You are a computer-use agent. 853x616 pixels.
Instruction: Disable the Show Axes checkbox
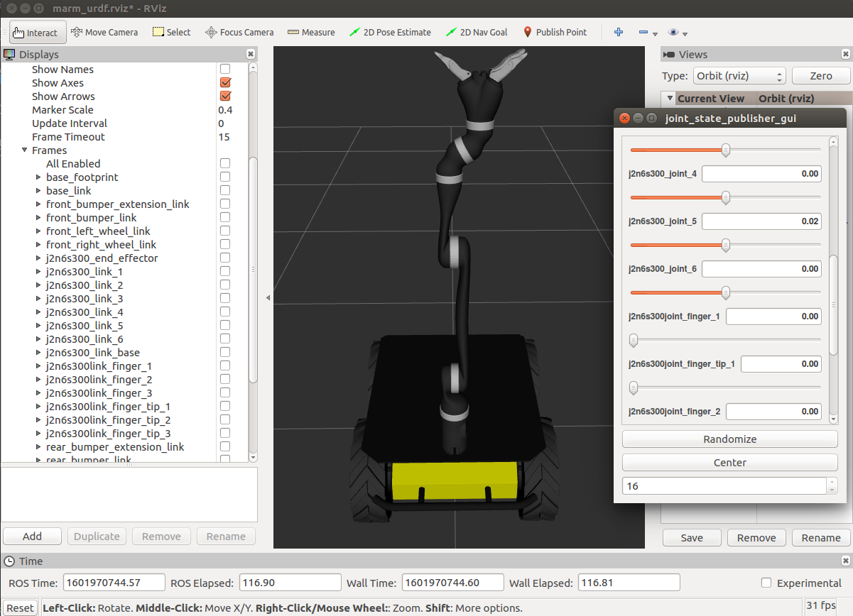point(225,82)
